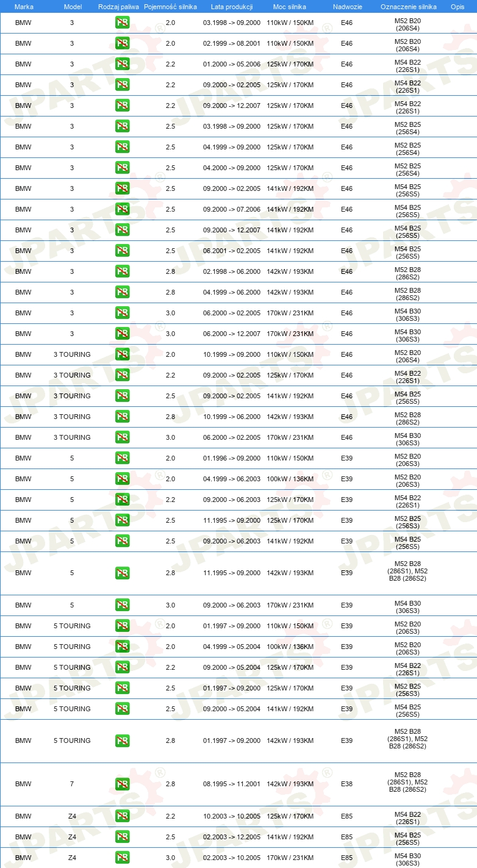Select the date cell 01.2000 -> 05.2006
Viewport: 477px width, 868px height.
tap(232, 64)
